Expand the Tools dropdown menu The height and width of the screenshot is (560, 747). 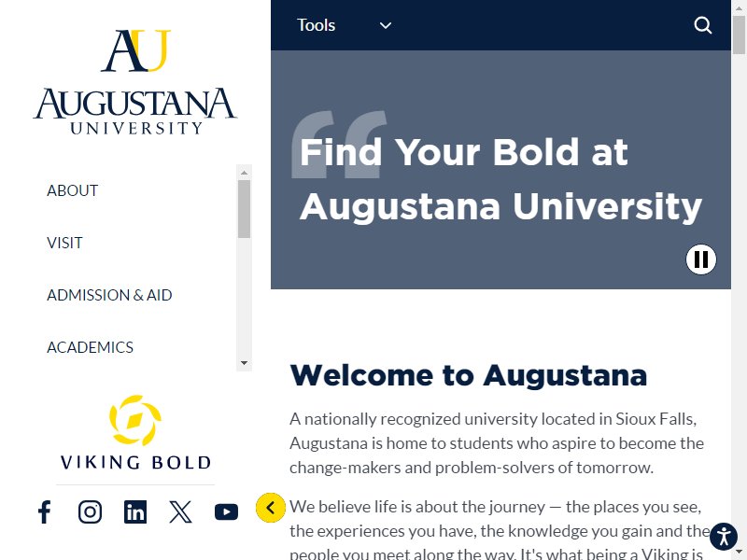coord(344,25)
